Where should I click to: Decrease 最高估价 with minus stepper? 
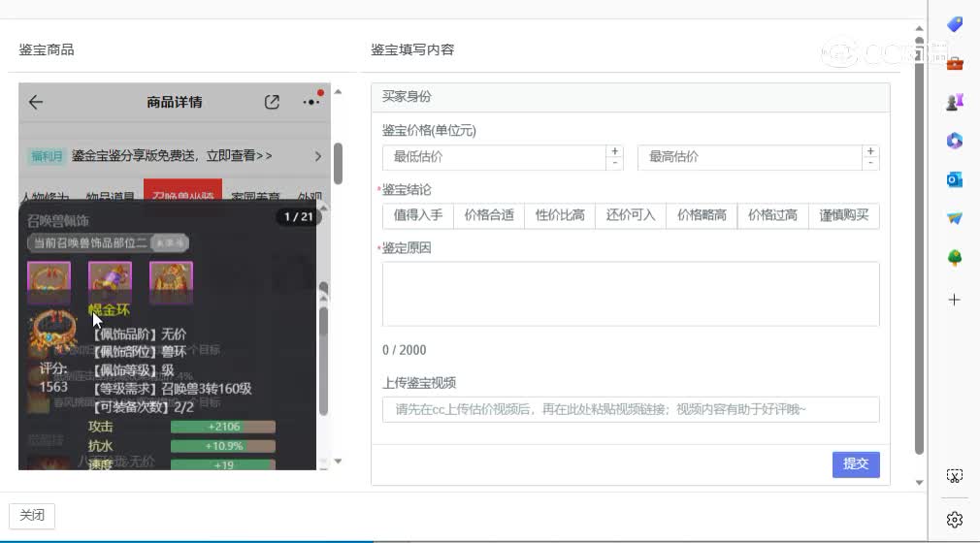[x=870, y=163]
